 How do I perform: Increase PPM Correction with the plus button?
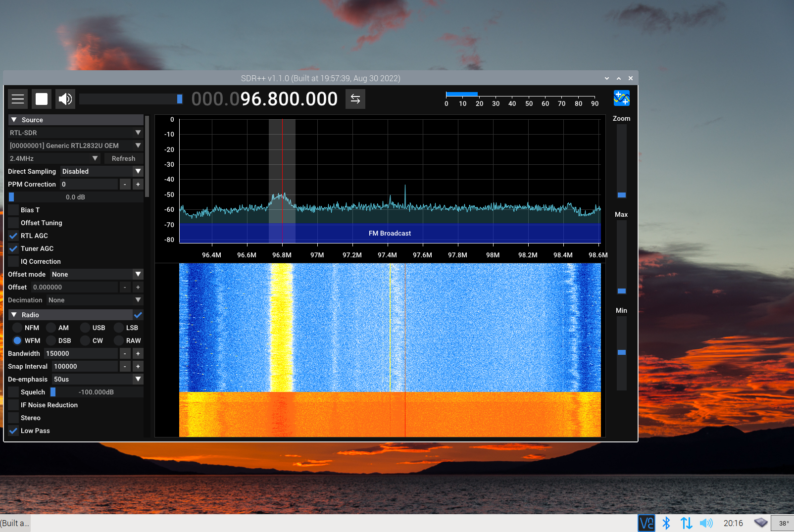pos(138,184)
